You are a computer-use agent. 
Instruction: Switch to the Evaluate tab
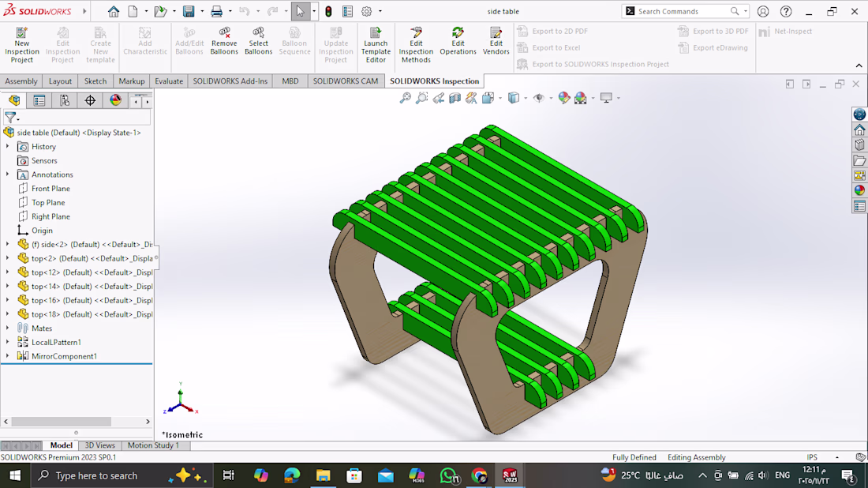[x=169, y=81]
